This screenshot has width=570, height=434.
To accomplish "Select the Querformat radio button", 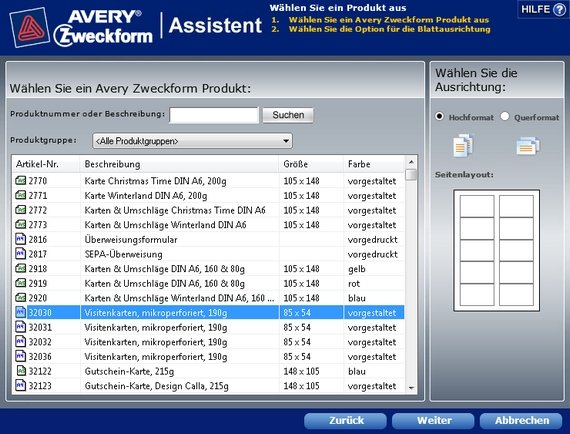I will point(505,116).
